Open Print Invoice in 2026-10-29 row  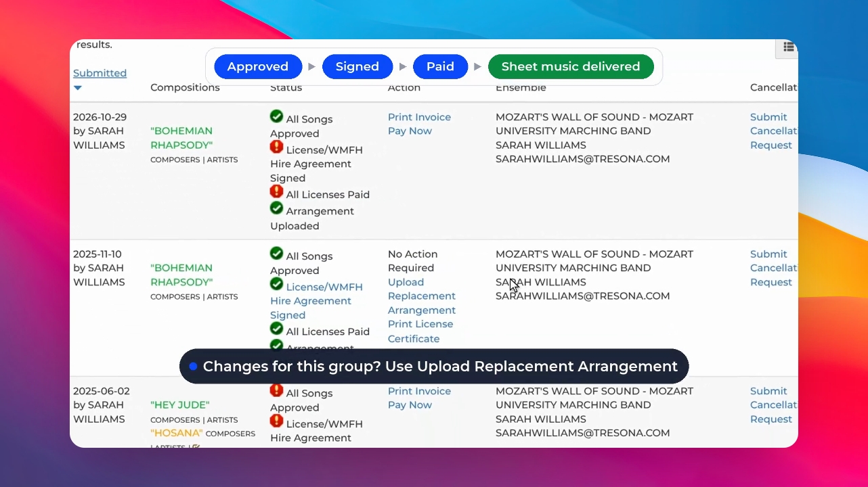pyautogui.click(x=419, y=117)
